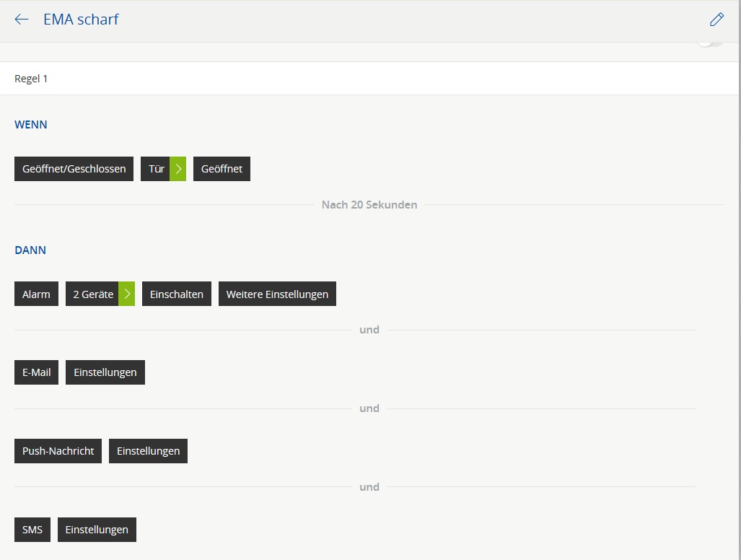Click the Geöffnet state tag
This screenshot has height=560, width=741.
pos(222,169)
